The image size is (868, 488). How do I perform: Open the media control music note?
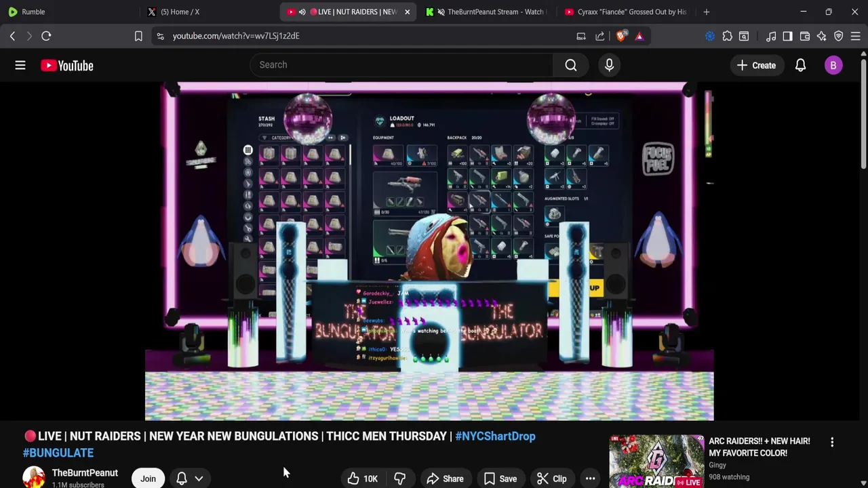tap(771, 36)
